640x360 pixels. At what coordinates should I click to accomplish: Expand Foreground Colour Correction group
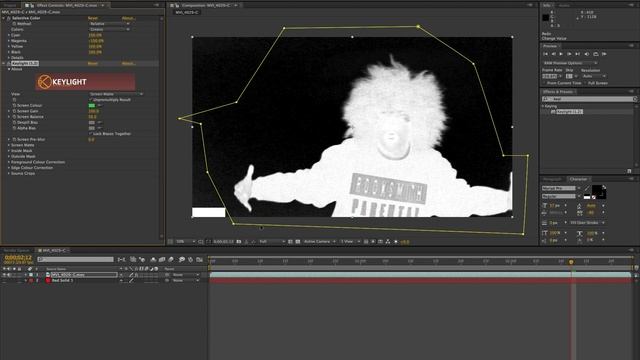[x=9, y=162]
